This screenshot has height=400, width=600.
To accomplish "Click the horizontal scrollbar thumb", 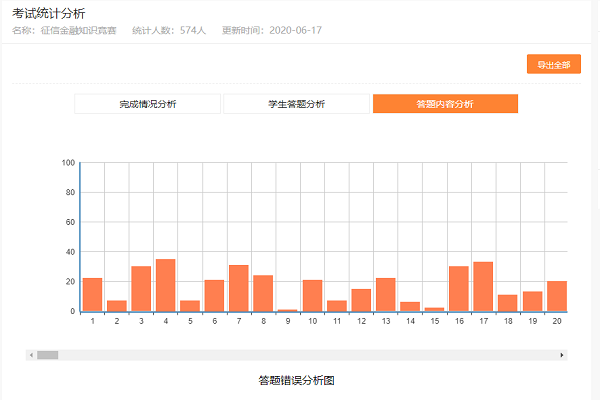I will [x=48, y=355].
